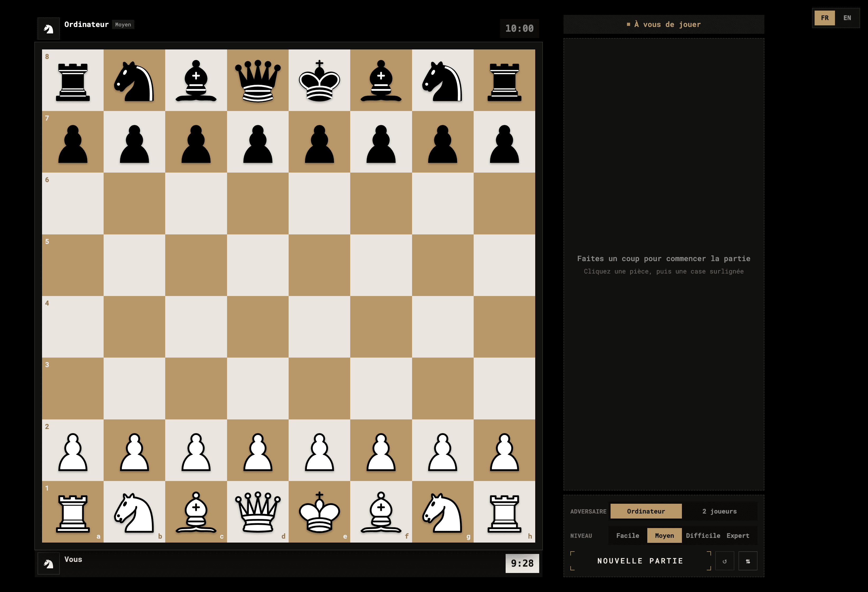Viewport: 868px width, 592px height.
Task: Click the Vous player knight avatar
Action: [x=49, y=563]
